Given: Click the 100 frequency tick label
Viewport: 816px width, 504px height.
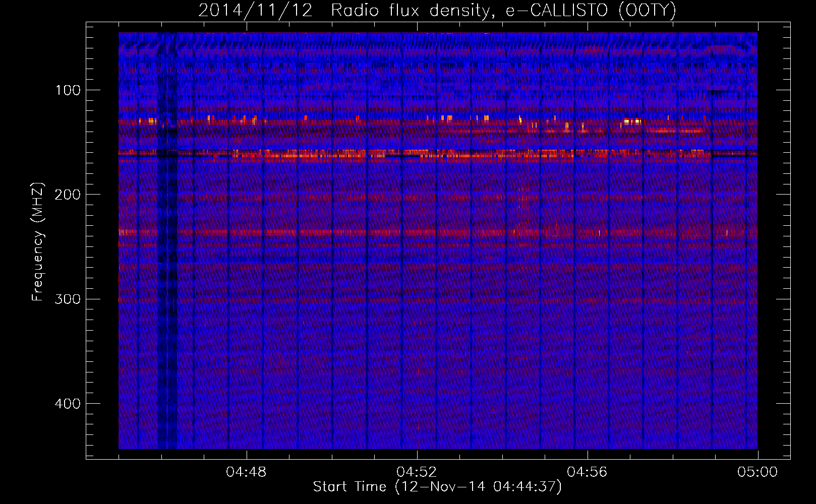Looking at the screenshot, I should click(68, 90).
